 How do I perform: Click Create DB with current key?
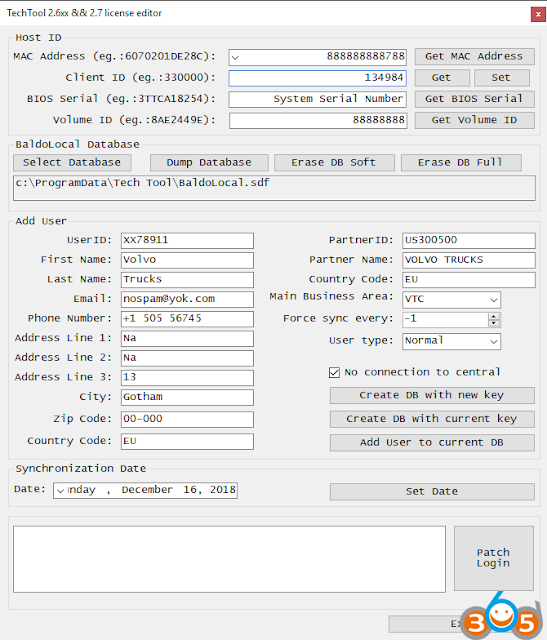pos(432,419)
